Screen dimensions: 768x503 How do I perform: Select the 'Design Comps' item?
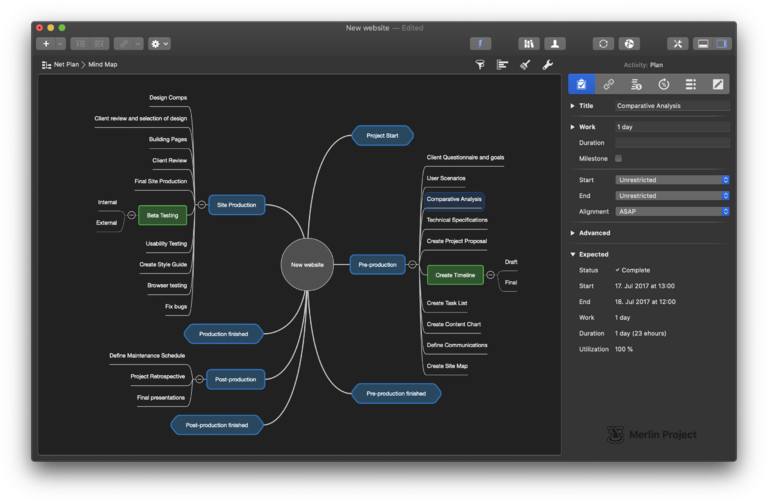168,97
